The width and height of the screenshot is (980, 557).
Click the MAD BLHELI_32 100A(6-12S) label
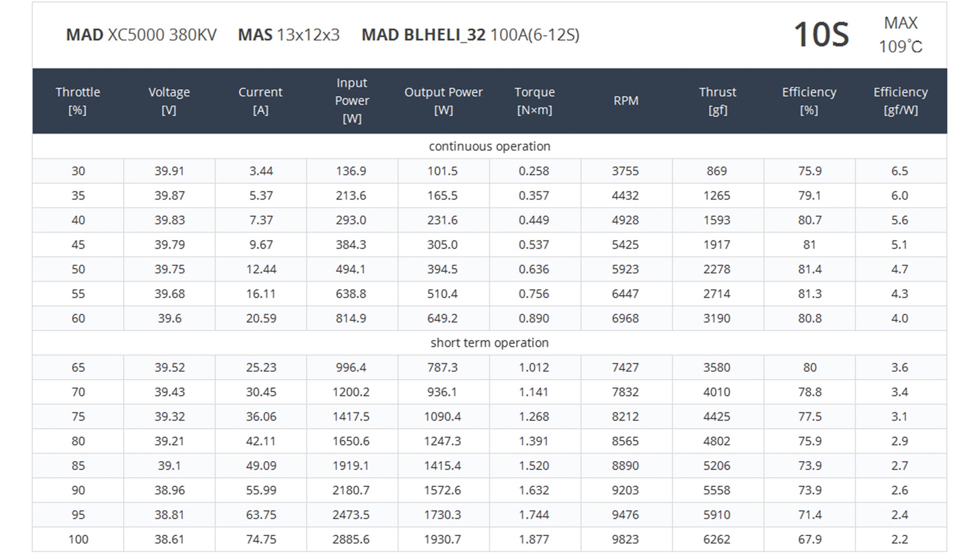tap(470, 35)
